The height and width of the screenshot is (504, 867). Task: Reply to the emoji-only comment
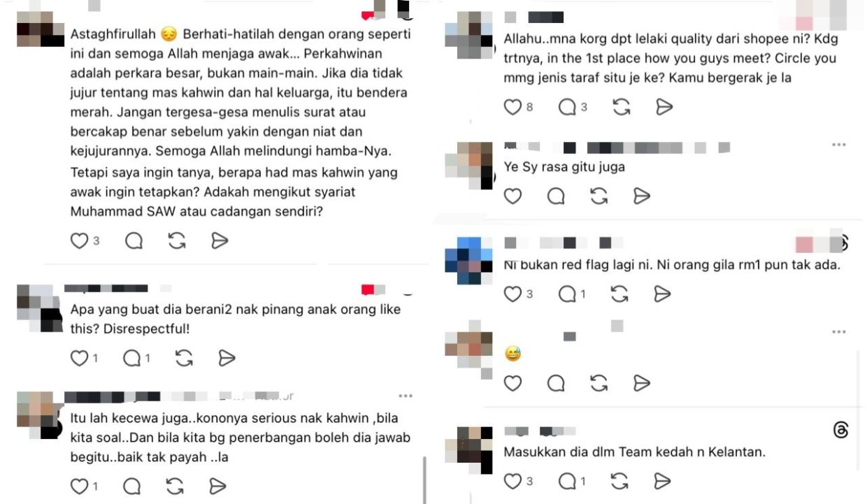556,383
